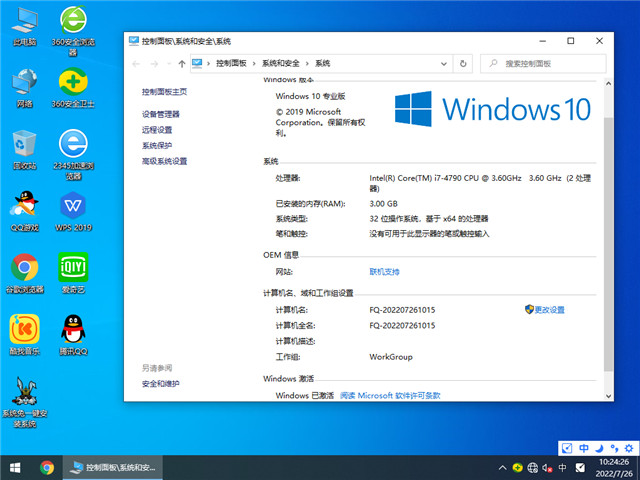Viewport: 640px width, 480px height.
Task: Select the computer name FQ-202207261015 after 计算机名
Action: click(402, 310)
